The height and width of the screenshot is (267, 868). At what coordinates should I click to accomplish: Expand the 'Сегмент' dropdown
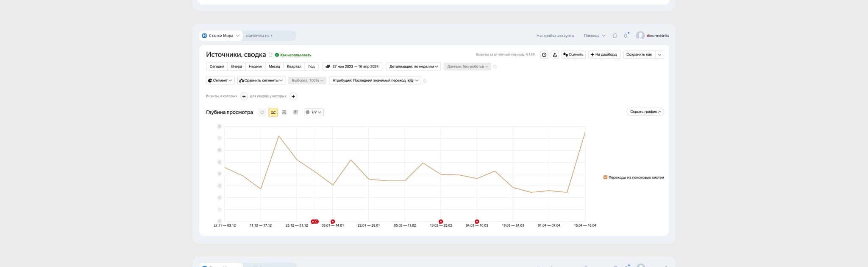pos(220,81)
